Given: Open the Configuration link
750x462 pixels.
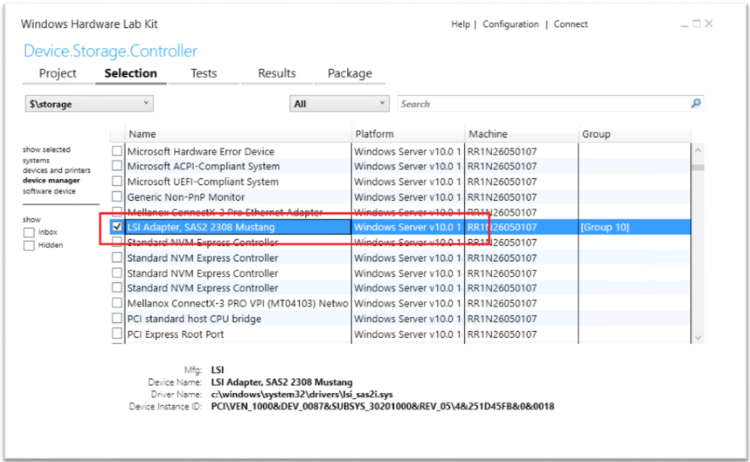Looking at the screenshot, I should tap(510, 24).
